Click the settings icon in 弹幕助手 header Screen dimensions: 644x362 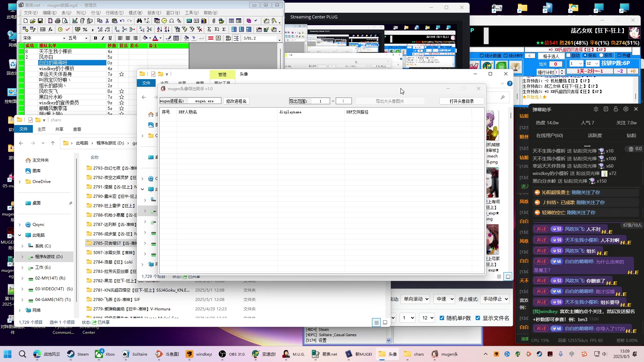tap(626, 109)
